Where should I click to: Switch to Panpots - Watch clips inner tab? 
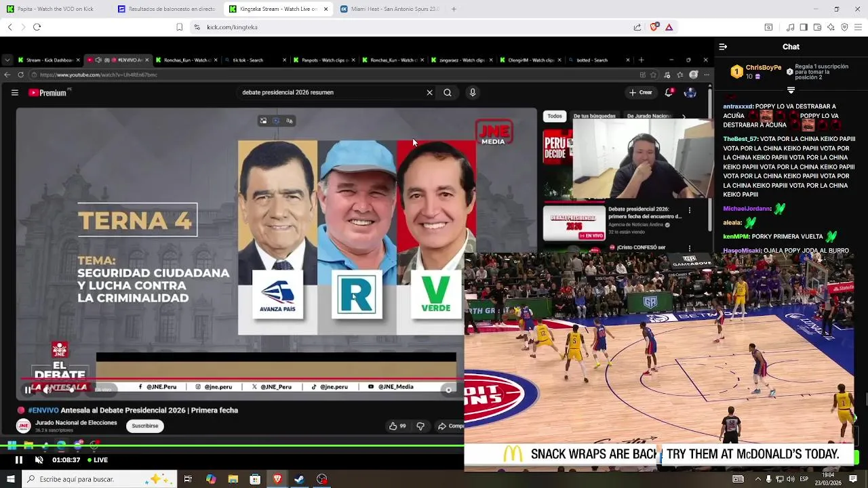(324, 60)
